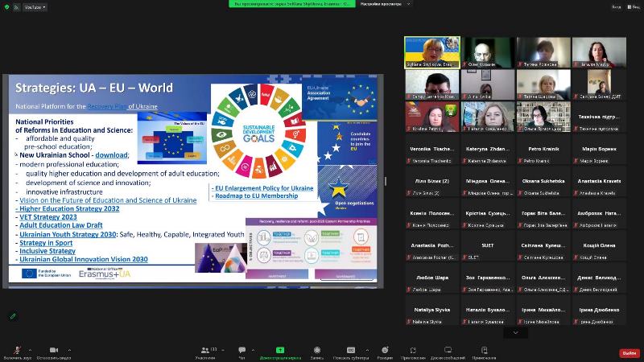Click 'Ukrainian Global Innovation Vision 2030' link
The width and height of the screenshot is (644, 362).
coord(84,259)
